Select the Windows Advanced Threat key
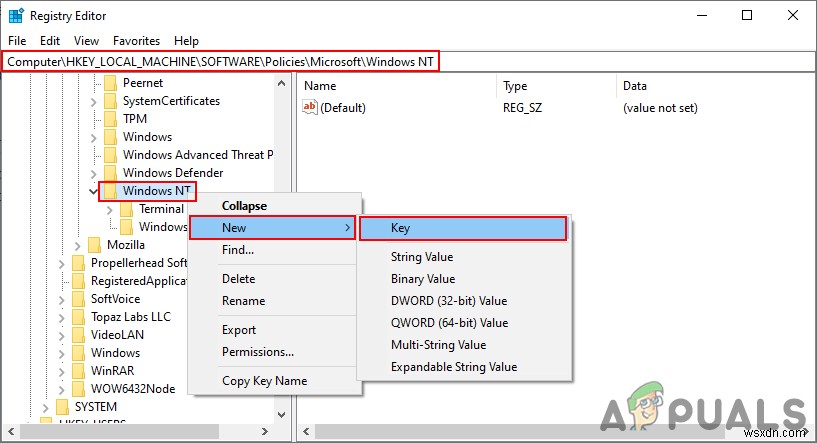The height and width of the screenshot is (443, 817). (196, 155)
